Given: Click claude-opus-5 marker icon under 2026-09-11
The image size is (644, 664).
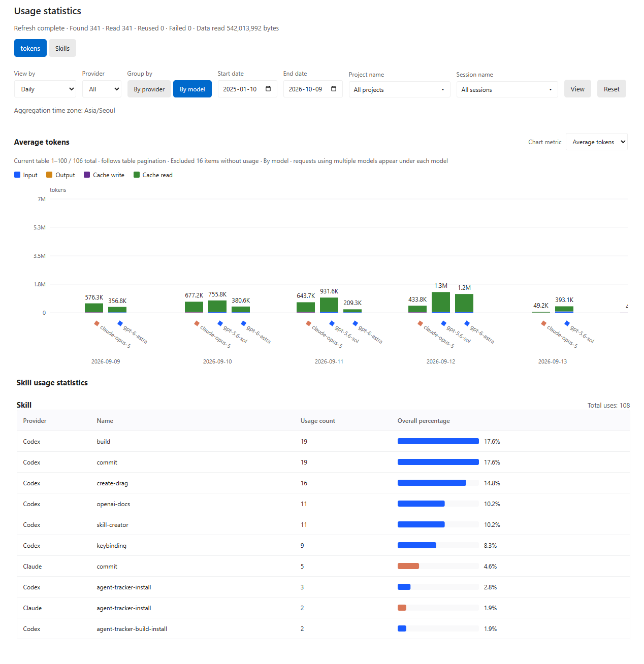Looking at the screenshot, I should coord(308,323).
